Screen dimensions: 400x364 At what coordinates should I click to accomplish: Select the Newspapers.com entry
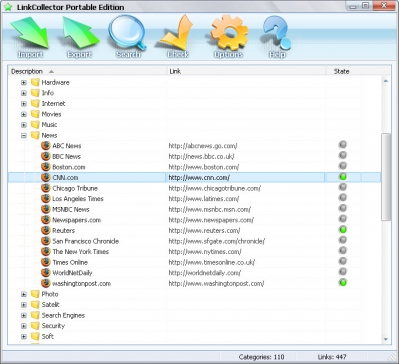76,220
